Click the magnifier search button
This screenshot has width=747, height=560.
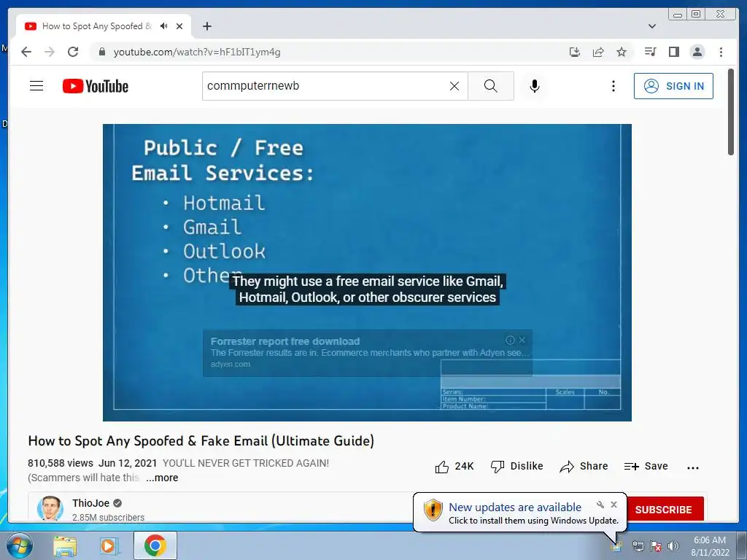491,86
